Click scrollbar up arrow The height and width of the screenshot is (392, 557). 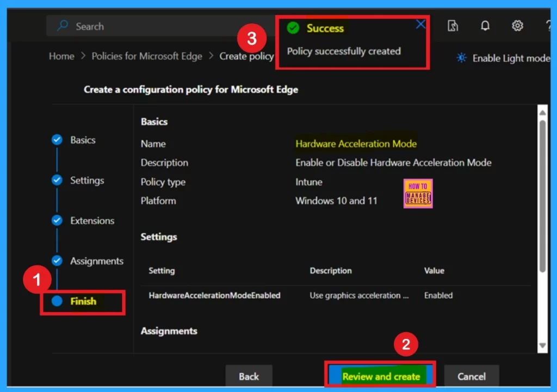(x=542, y=113)
